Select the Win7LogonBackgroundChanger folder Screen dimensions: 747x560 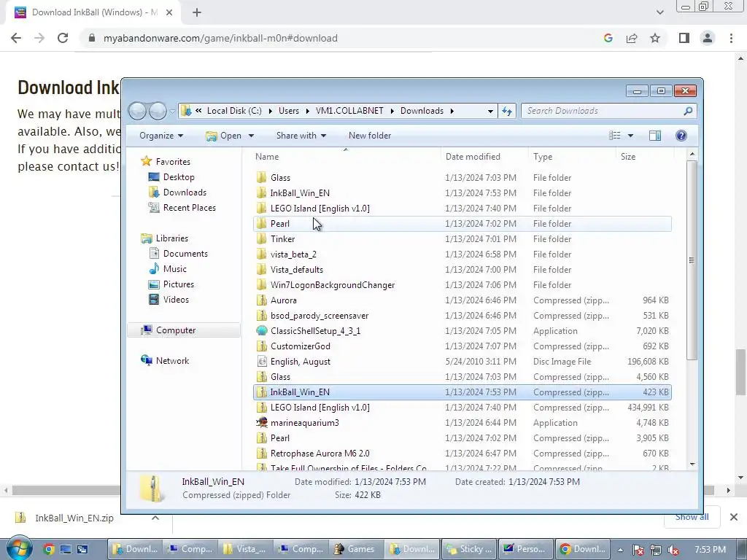pyautogui.click(x=462, y=285)
